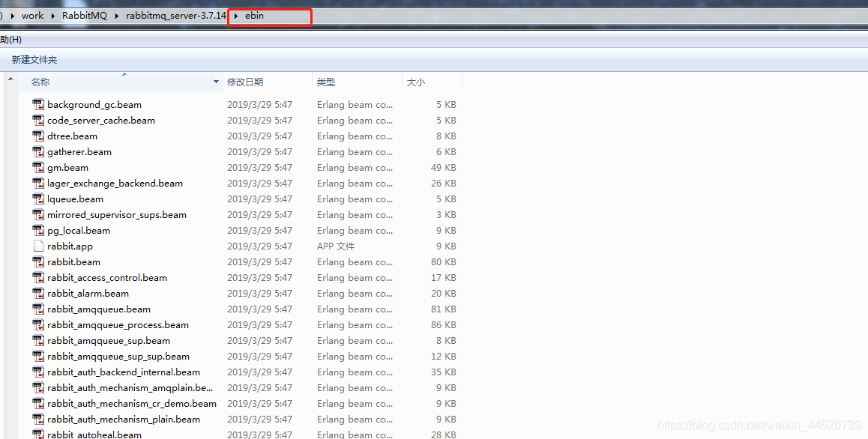Click the 新建文件夹 toolbar button
868x439 pixels.
34,59
